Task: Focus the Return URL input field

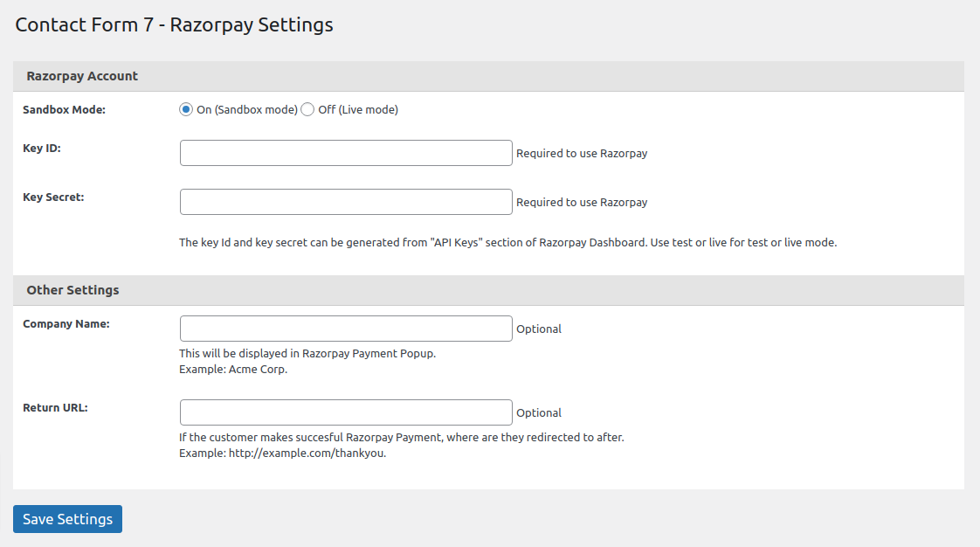Action: click(x=346, y=412)
